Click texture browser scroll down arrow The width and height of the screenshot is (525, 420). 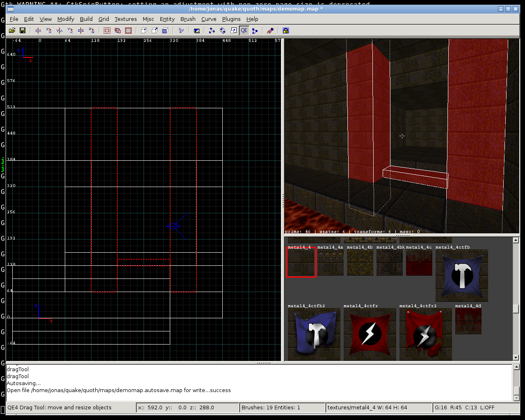(516, 358)
